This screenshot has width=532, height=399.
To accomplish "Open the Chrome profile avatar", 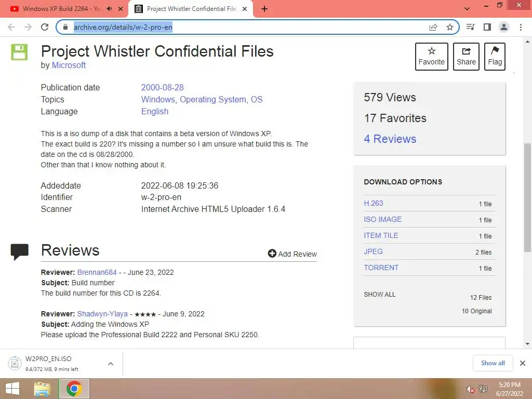I will click(x=504, y=27).
